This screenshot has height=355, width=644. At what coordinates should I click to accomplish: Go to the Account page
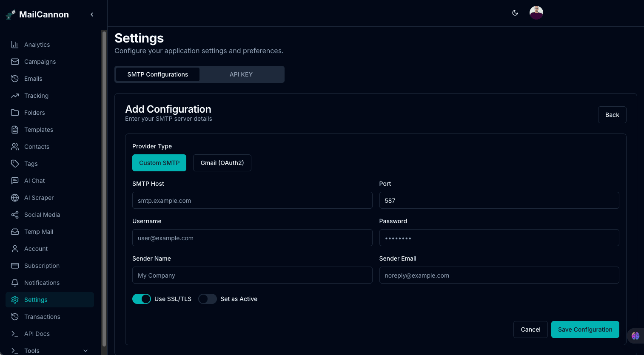[x=50, y=249]
